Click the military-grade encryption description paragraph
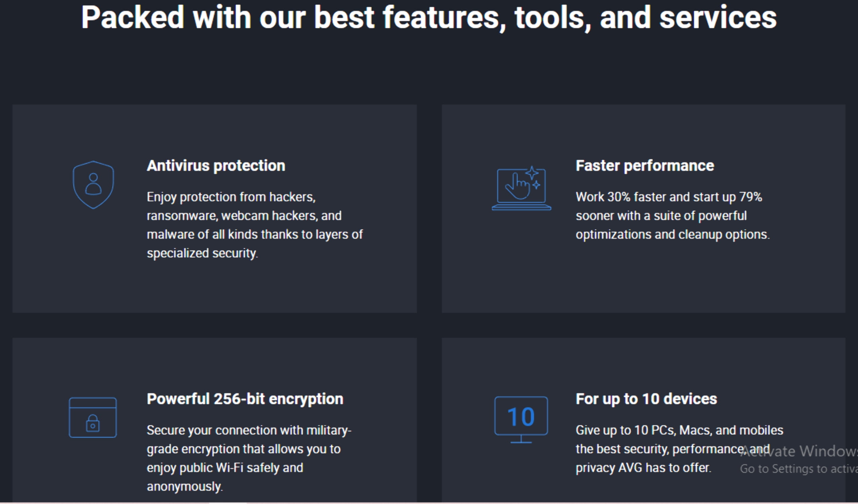 tap(249, 458)
